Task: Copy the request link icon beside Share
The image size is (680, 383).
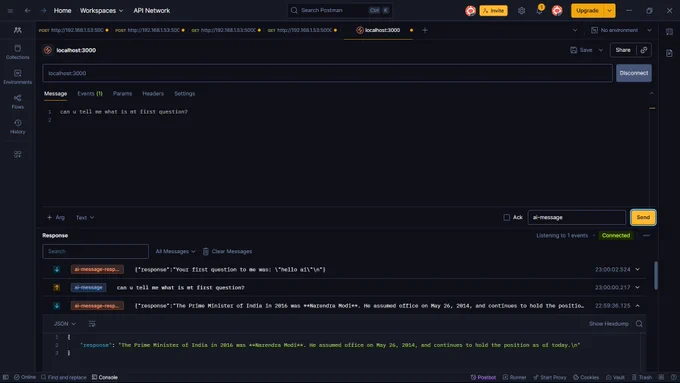Action: click(644, 50)
